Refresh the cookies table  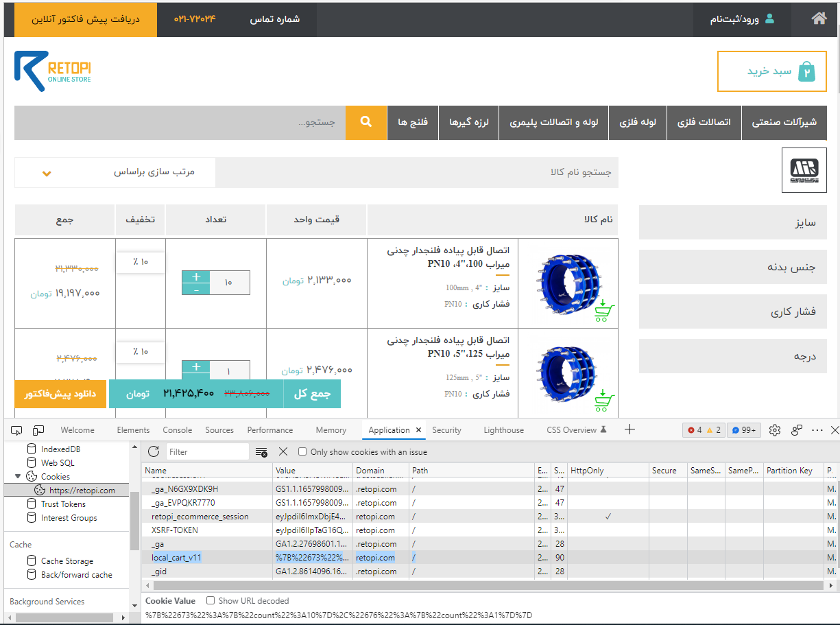point(154,451)
